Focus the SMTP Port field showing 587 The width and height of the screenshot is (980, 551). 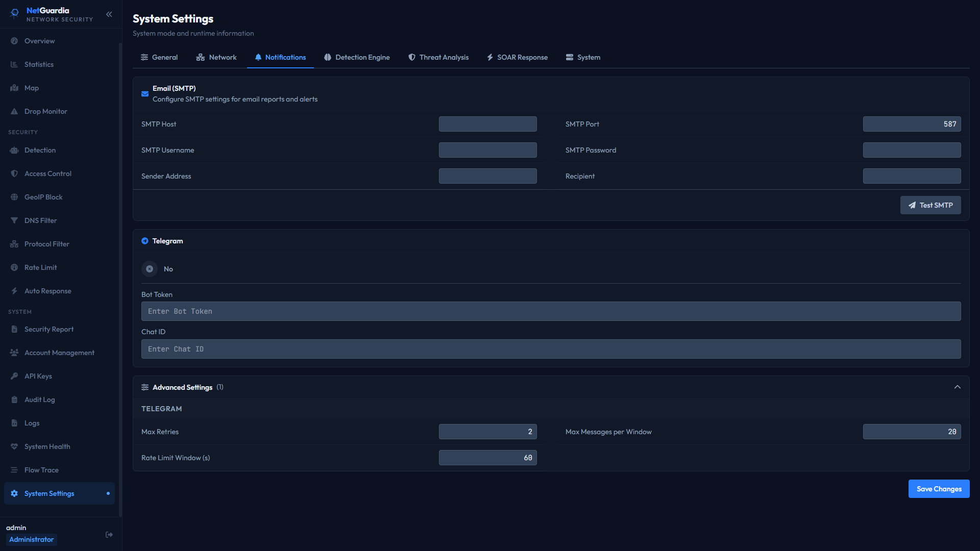(x=912, y=124)
